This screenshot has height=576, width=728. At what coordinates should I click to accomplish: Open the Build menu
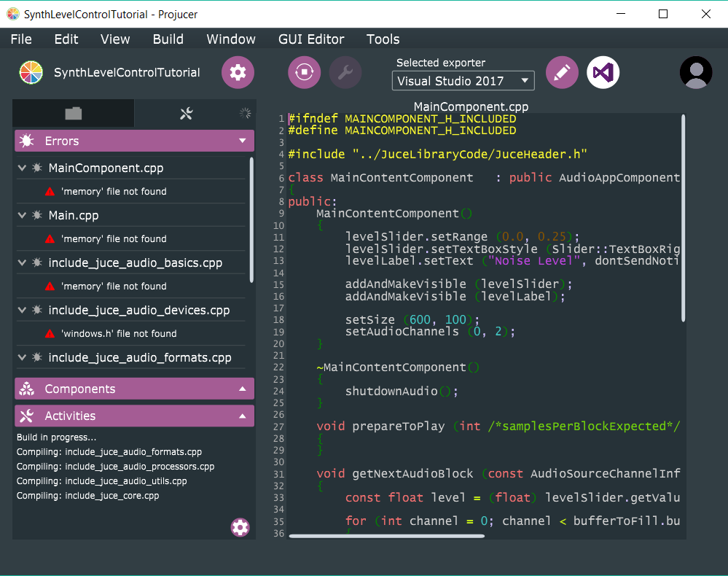pos(168,39)
